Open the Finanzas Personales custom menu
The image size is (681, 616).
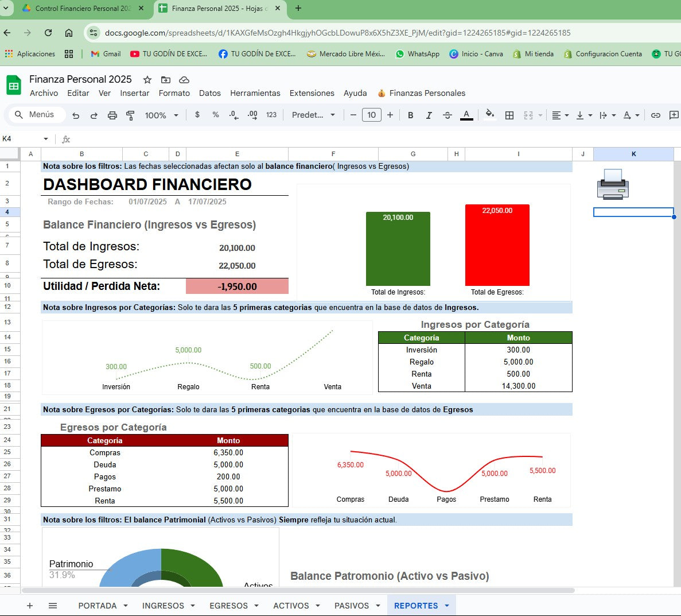click(421, 93)
